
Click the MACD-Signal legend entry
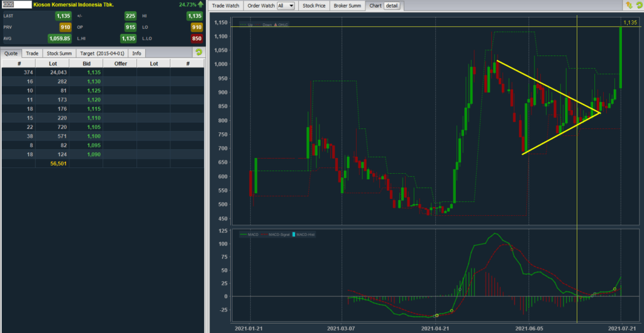[277, 234]
